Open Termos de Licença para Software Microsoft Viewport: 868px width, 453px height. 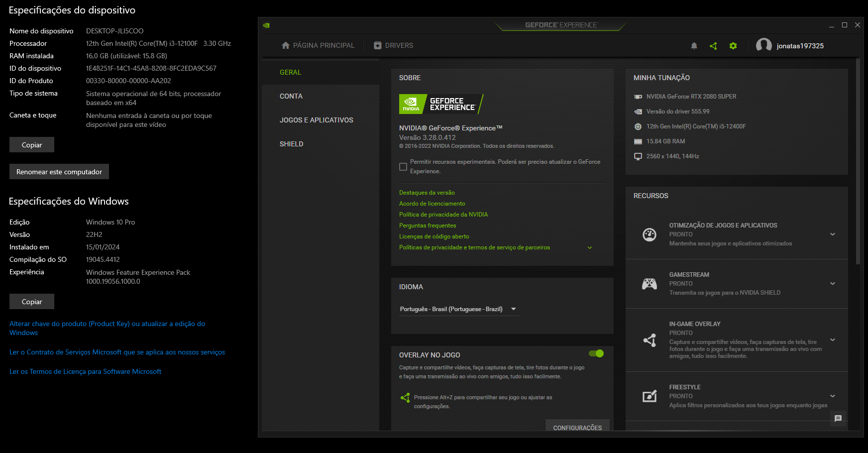click(x=85, y=371)
